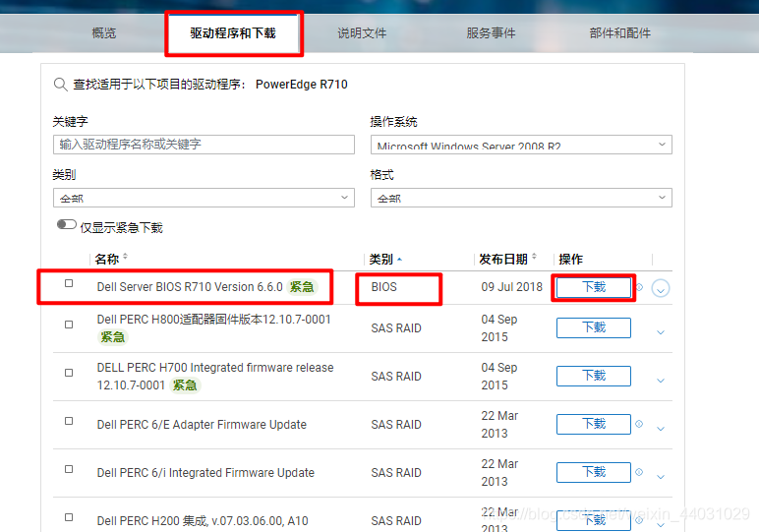
Task: Toggle 仅显示紧急下载 switch
Action: tap(66, 224)
